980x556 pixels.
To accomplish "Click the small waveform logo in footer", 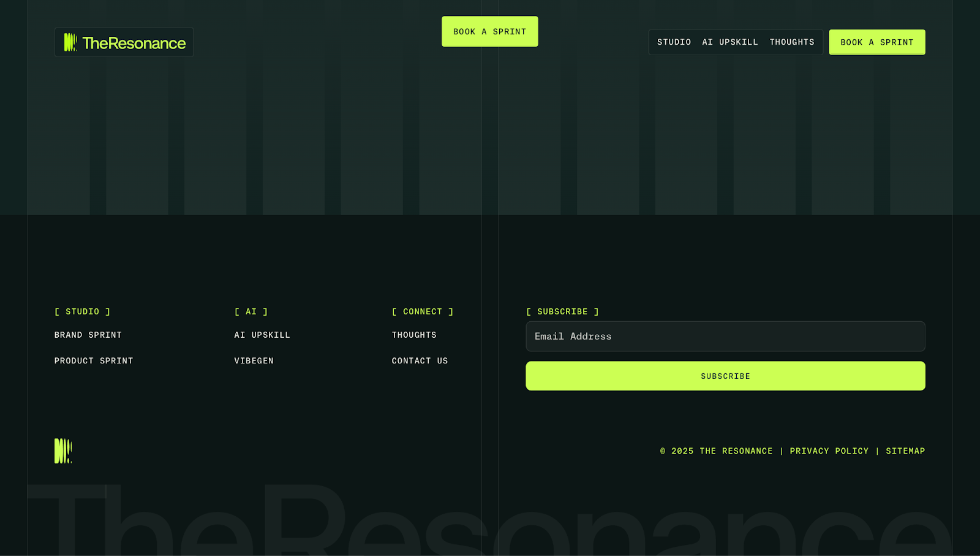I will [x=62, y=450].
